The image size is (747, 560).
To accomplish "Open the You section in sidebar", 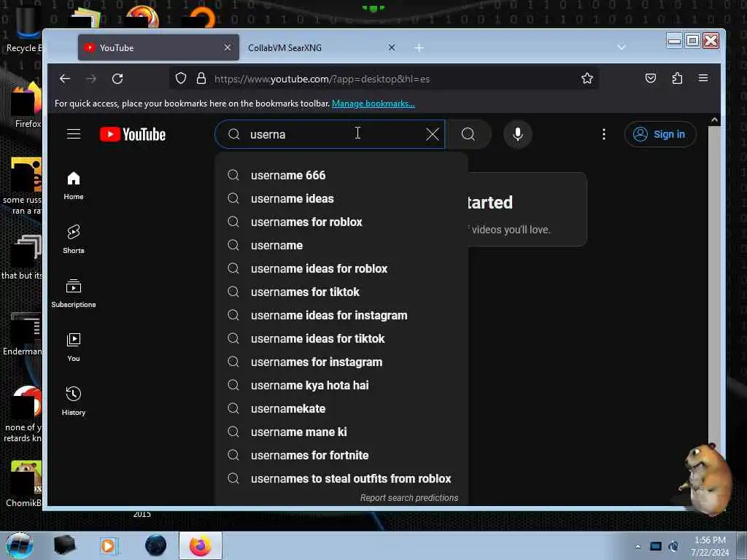I will pyautogui.click(x=74, y=347).
